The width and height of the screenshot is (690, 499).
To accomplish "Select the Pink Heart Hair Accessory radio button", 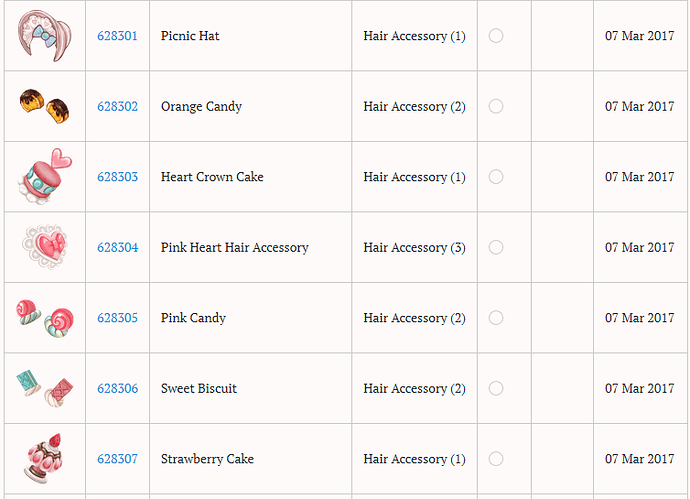I will (496, 247).
